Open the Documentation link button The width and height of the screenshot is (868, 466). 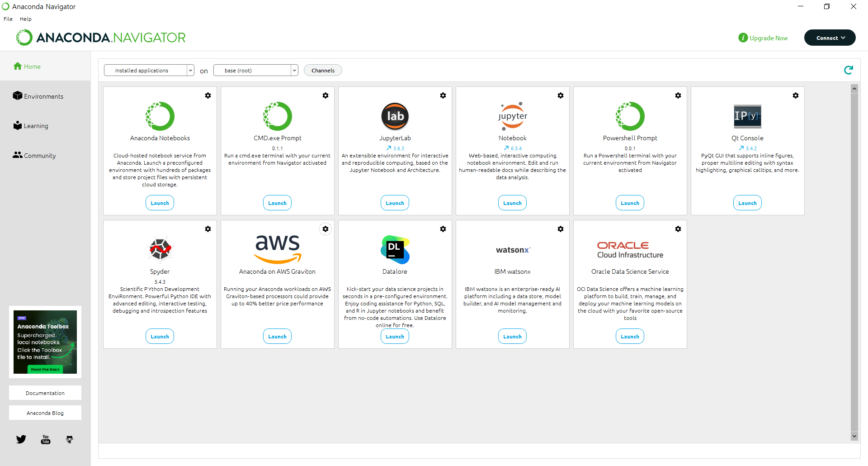(45, 393)
